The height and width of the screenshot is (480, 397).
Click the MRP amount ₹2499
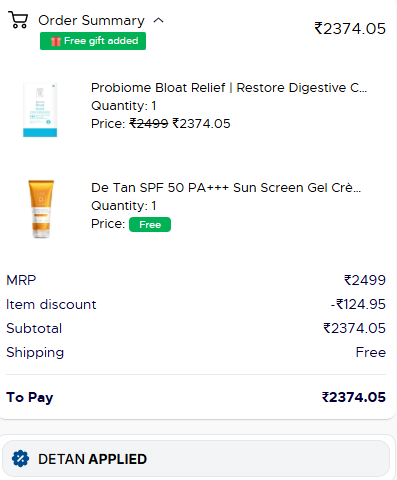(x=365, y=280)
